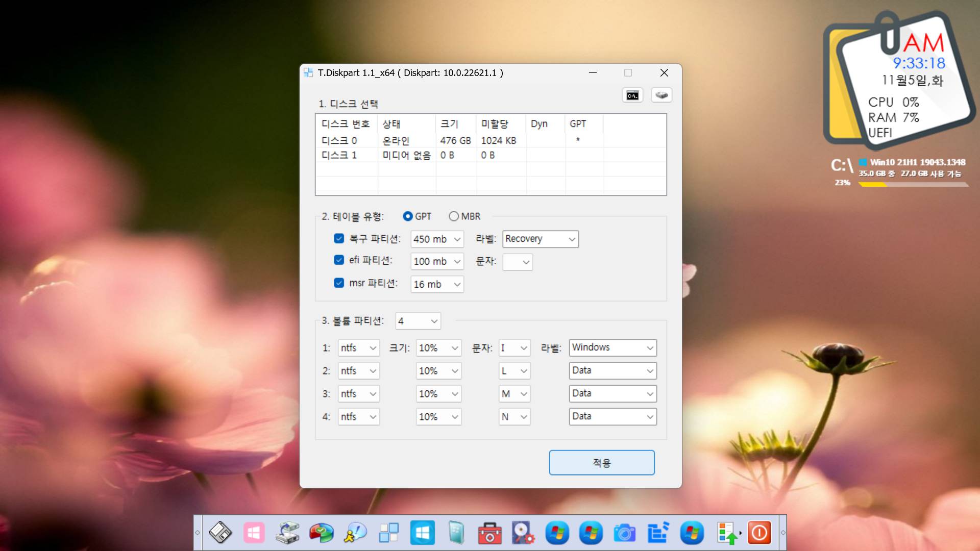
Task: Open the drive letter I dropdown
Action: (514, 348)
